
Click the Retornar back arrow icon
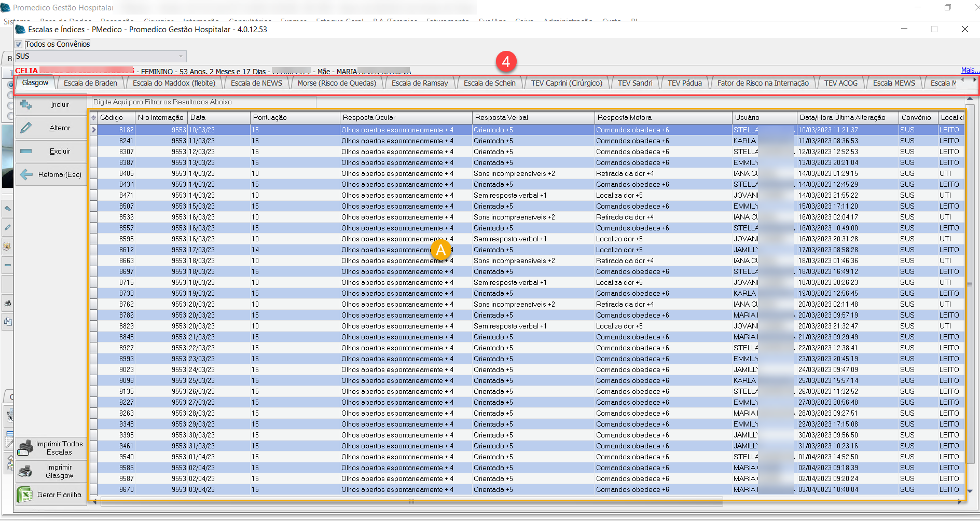pyautogui.click(x=26, y=175)
